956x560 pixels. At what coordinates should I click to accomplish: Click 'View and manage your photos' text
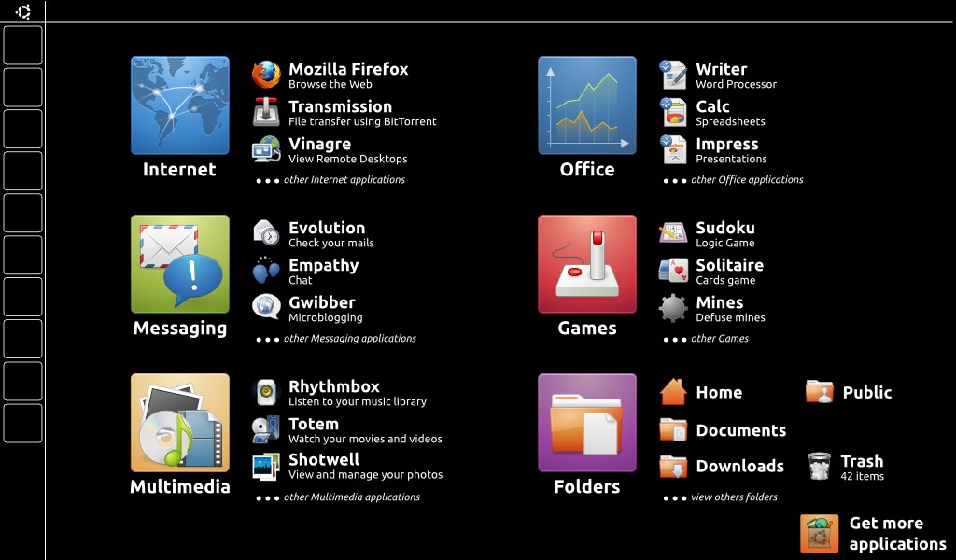click(x=365, y=475)
